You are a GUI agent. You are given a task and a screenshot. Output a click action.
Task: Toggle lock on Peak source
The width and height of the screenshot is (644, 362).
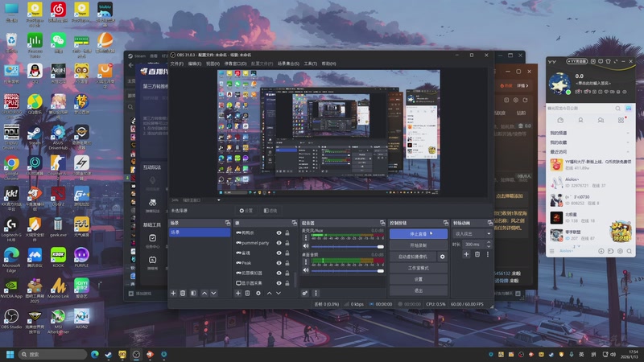[287, 263]
